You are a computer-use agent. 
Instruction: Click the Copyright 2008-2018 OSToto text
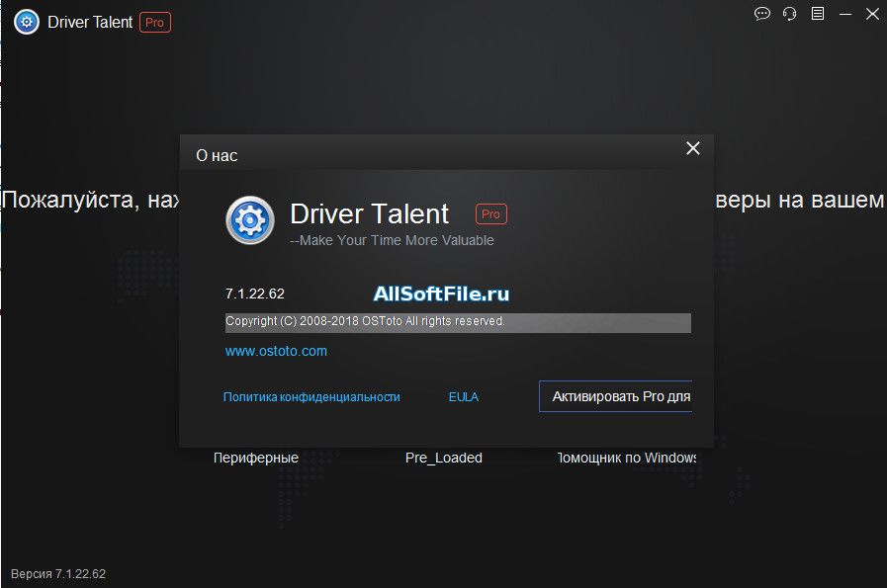365,321
